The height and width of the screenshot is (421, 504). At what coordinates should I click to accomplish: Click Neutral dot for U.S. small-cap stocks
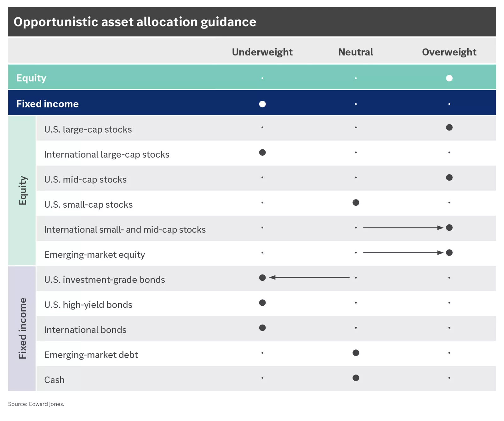356,203
